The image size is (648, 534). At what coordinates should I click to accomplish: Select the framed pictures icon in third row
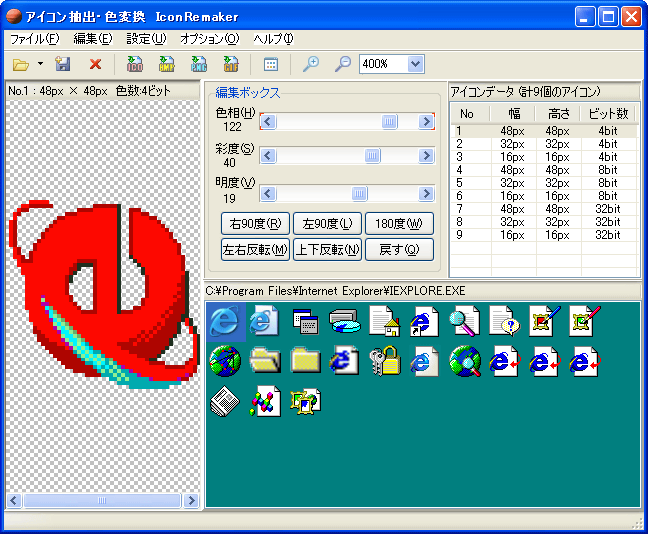[x=305, y=401]
